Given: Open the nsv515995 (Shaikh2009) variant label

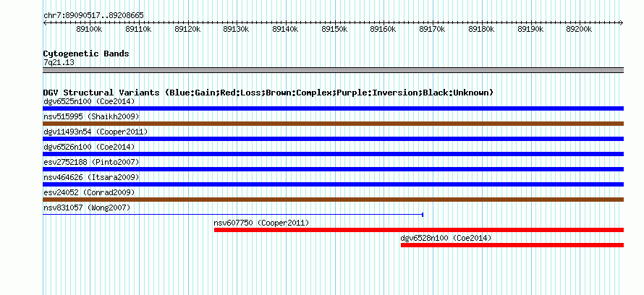Looking at the screenshot, I should coord(91,116).
